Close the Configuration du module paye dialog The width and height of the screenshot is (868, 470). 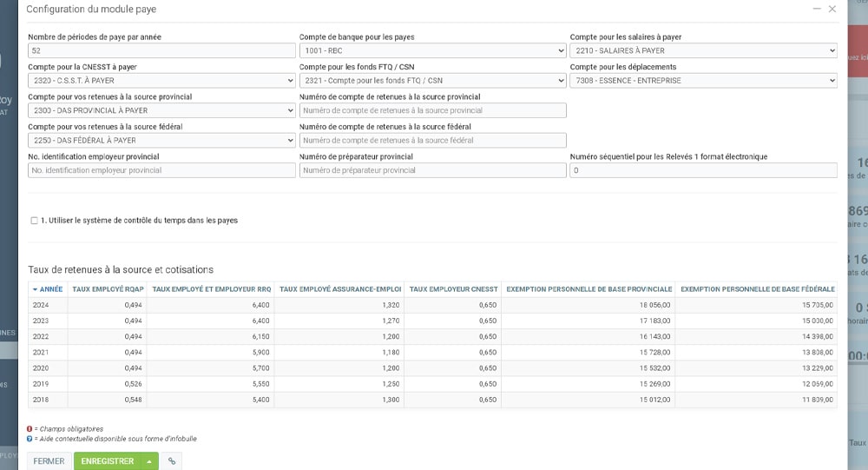tap(832, 9)
